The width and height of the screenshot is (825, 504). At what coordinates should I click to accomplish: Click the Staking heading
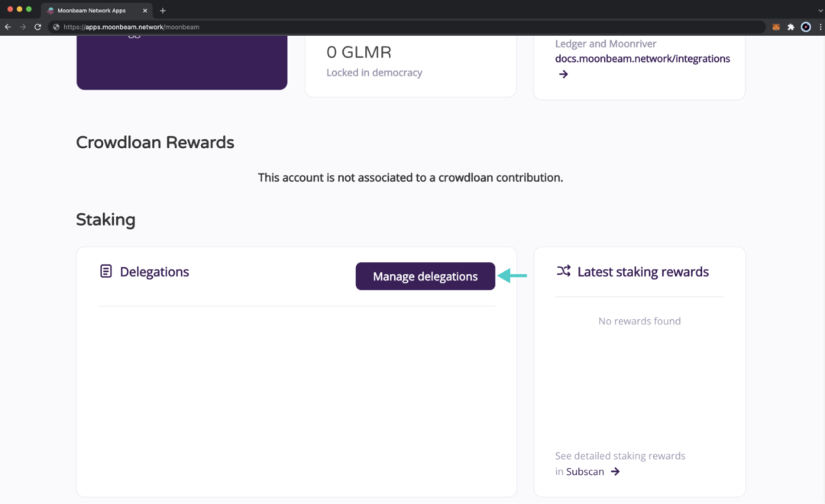coord(105,219)
